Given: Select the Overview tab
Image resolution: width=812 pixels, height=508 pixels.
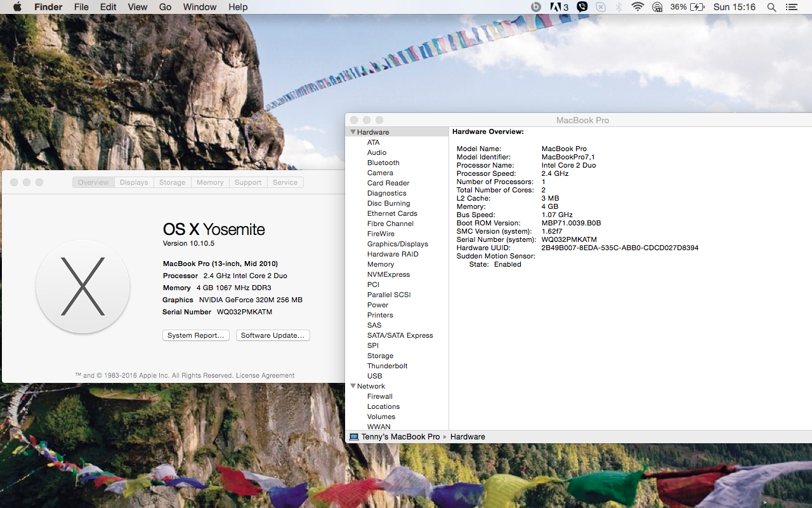Looking at the screenshot, I should coord(93,182).
